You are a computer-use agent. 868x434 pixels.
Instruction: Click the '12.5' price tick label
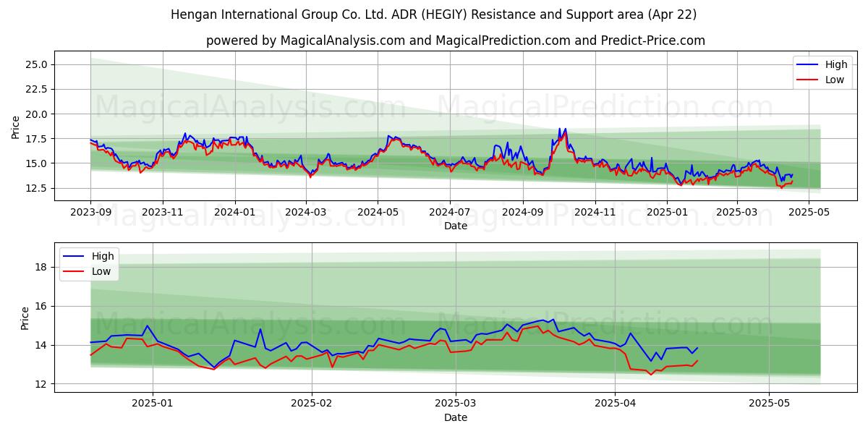pyautogui.click(x=37, y=188)
